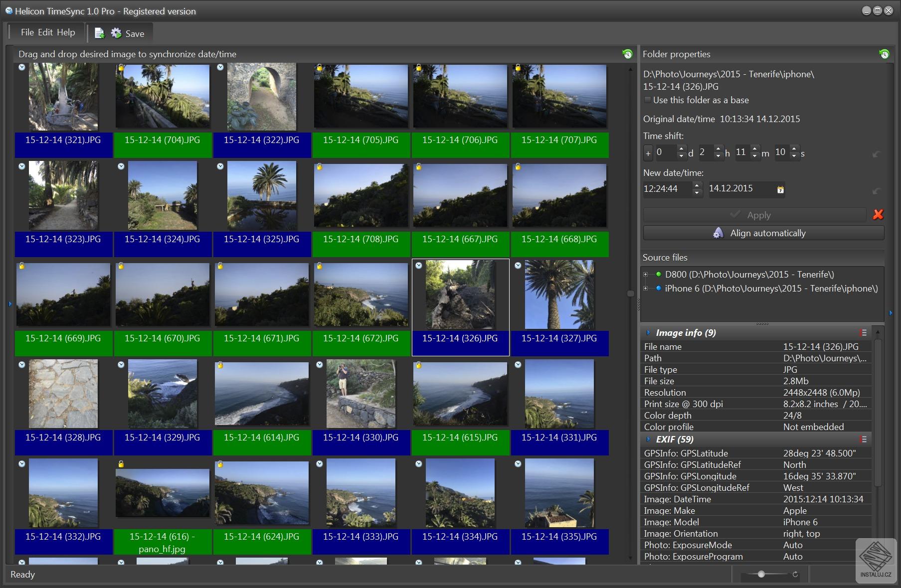The width and height of the screenshot is (901, 588).
Task: Click the list options icon in Image info header
Action: click(863, 333)
